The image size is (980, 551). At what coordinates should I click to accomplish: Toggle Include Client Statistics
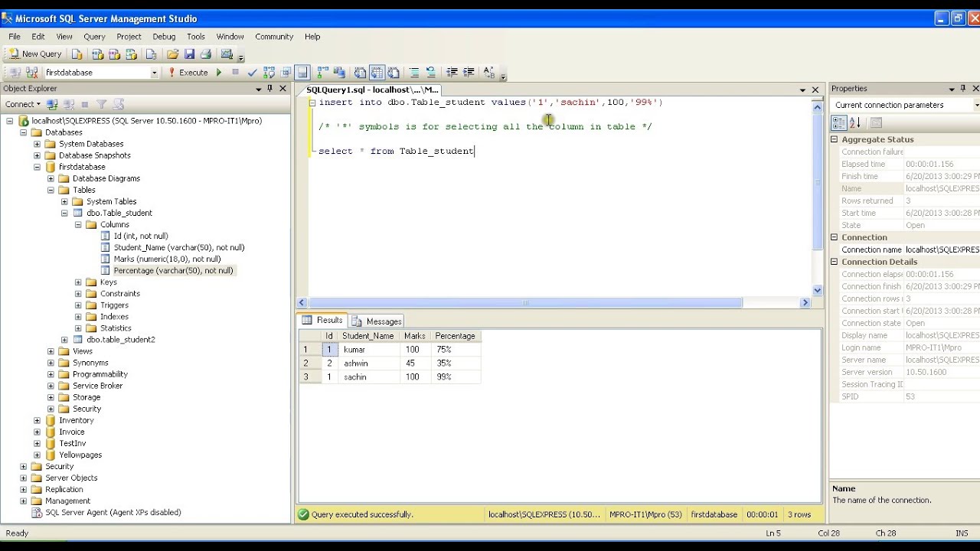339,73
